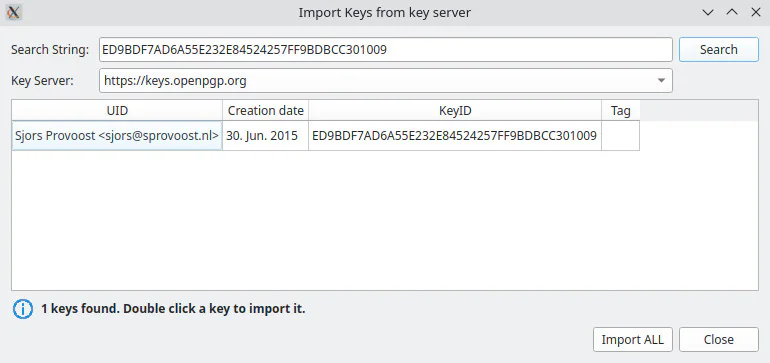Open the Key Server dropdown arrow
This screenshot has width=770, height=363.
(661, 81)
